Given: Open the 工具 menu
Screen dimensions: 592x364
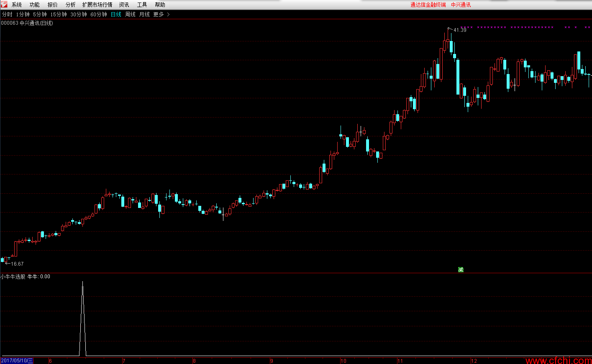Looking at the screenshot, I should pyautogui.click(x=142, y=5).
